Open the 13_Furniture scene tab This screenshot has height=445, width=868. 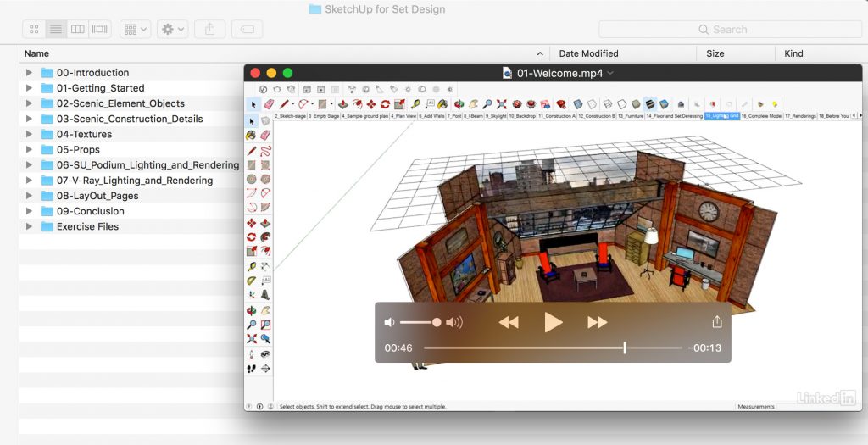(631, 116)
